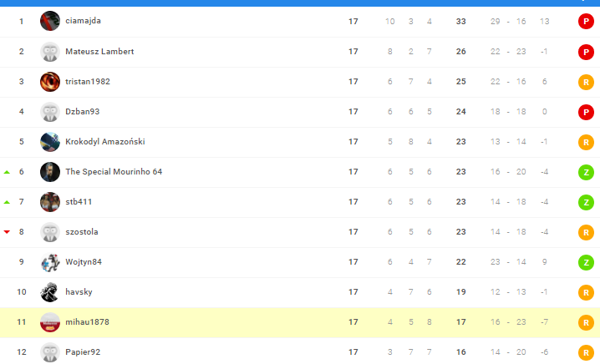Select the Papier92 name link
Viewport: 600px width, 364px height.
pos(83,352)
